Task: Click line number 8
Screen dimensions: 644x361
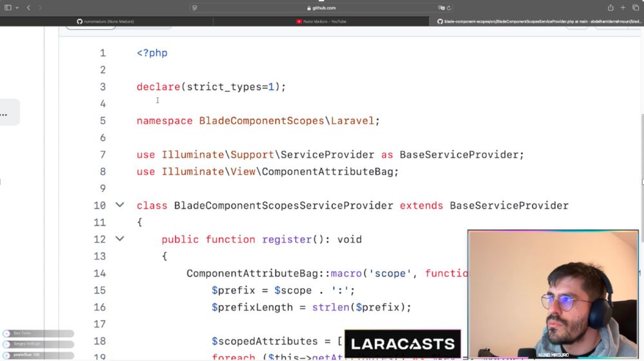Action: [x=102, y=171]
